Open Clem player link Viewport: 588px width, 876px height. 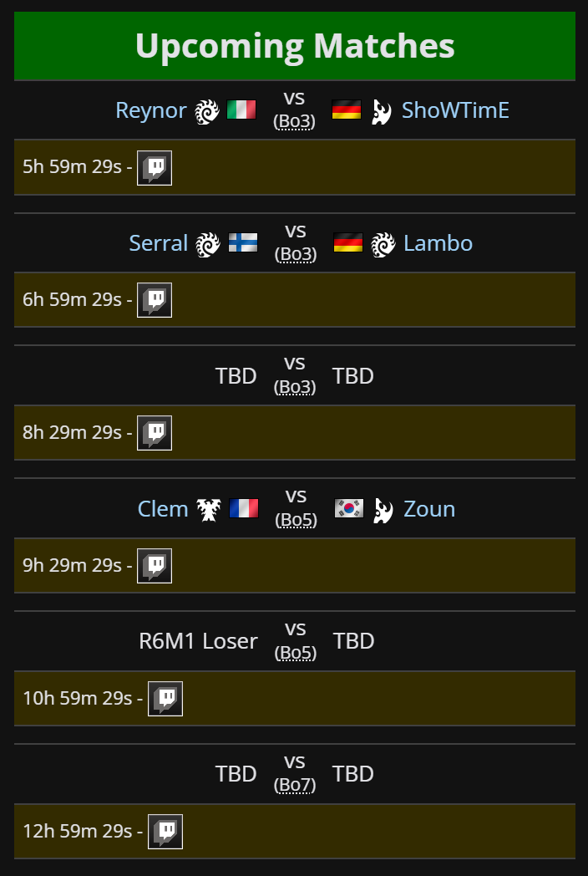click(x=163, y=510)
